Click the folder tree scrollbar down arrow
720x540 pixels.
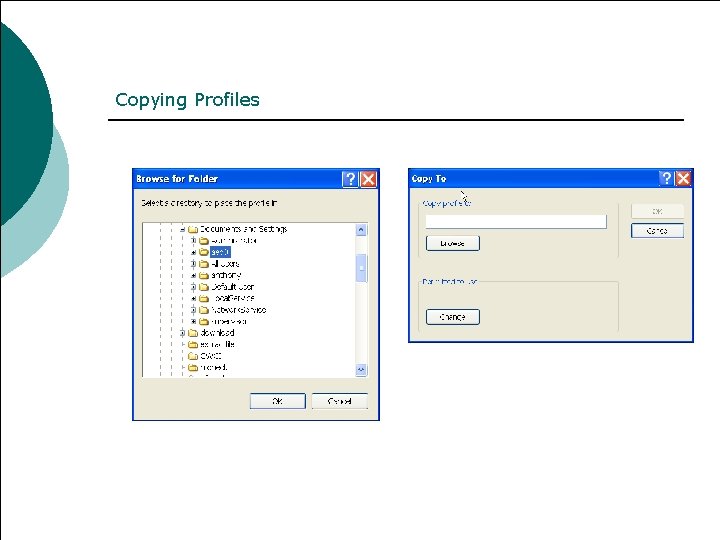[x=361, y=370]
